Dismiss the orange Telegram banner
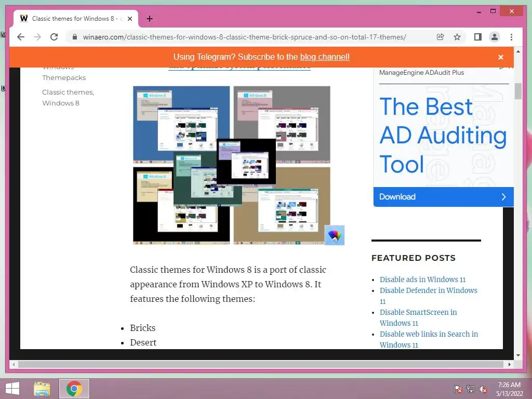Screen dimensions: 532x399 pyautogui.click(x=500, y=57)
